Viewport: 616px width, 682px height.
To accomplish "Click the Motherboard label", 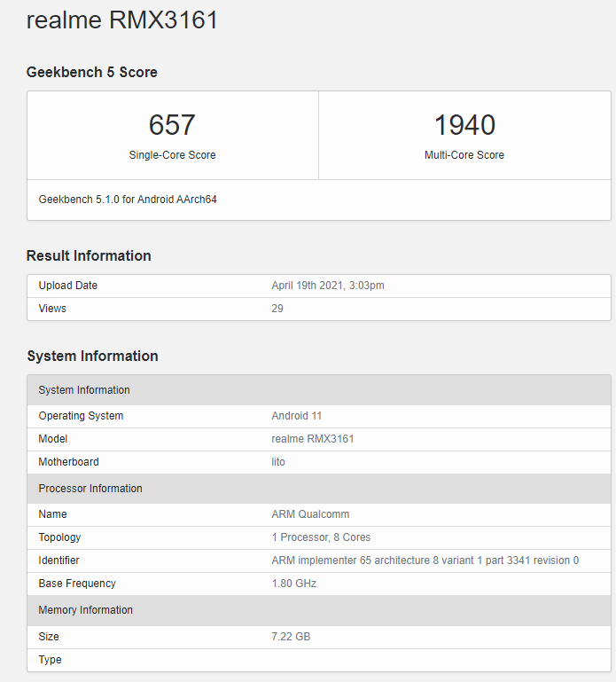I will point(68,462).
